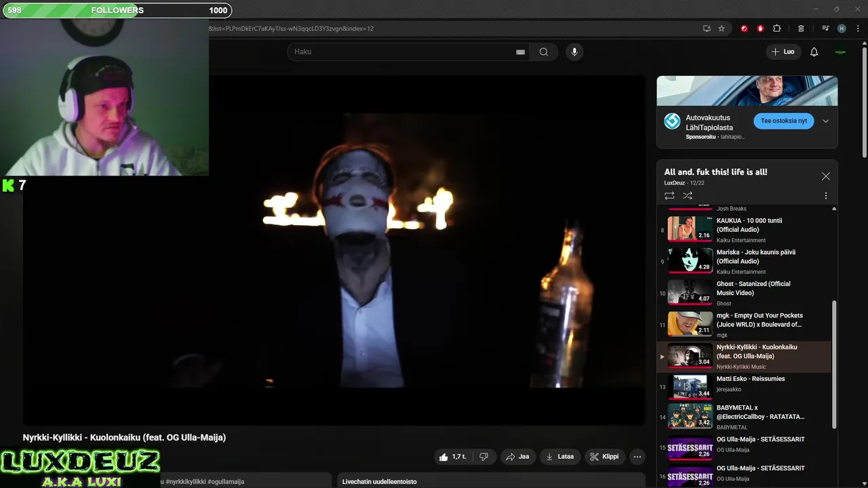This screenshot has width=868, height=488.
Task: Open the browser extensions puzzle icon
Action: pos(777,28)
